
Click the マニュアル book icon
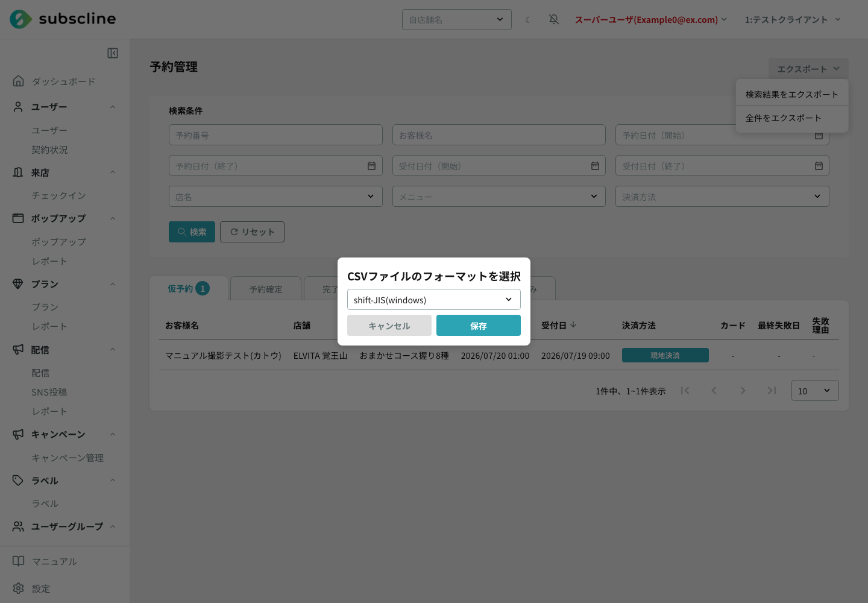point(19,561)
